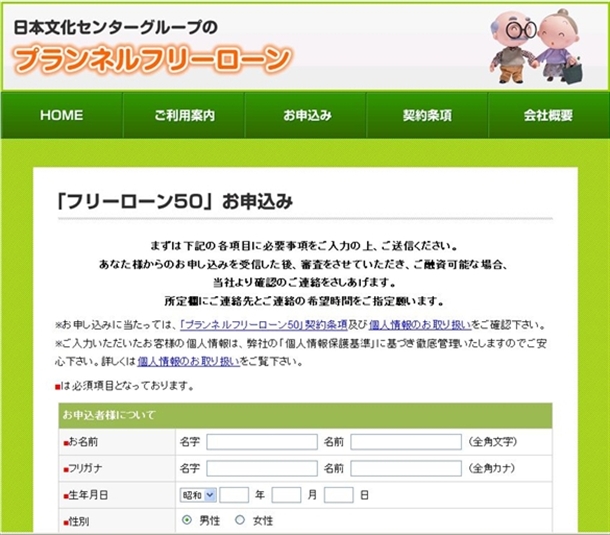Open the お申込み navigation tab
This screenshot has height=535, width=610.
pyautogui.click(x=306, y=115)
